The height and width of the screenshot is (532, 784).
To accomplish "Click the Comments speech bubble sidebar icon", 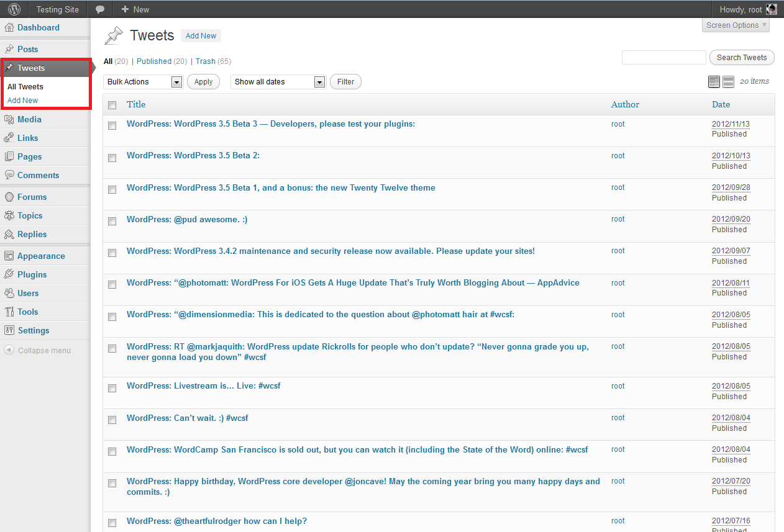I will tap(9, 175).
